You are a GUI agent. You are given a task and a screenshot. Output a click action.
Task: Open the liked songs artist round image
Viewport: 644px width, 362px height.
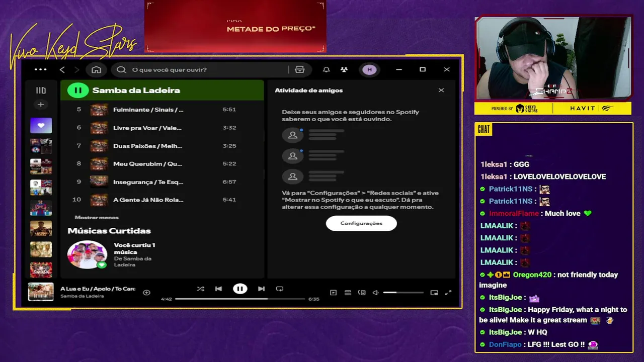87,254
